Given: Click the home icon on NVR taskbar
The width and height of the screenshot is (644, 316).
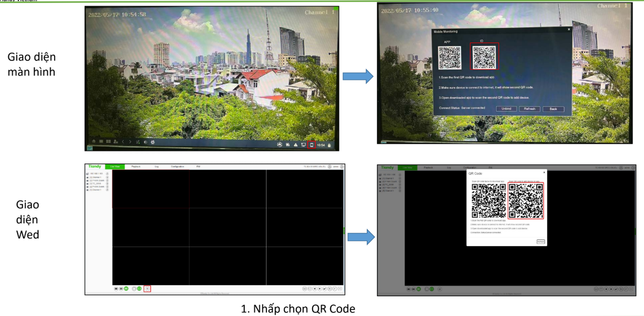Looking at the screenshot, I should point(93,142).
